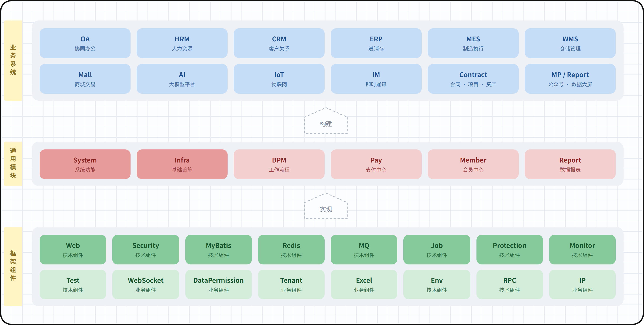644x325 pixels.
Task: Click the 构建 dashed arrow label
Action: (x=326, y=121)
